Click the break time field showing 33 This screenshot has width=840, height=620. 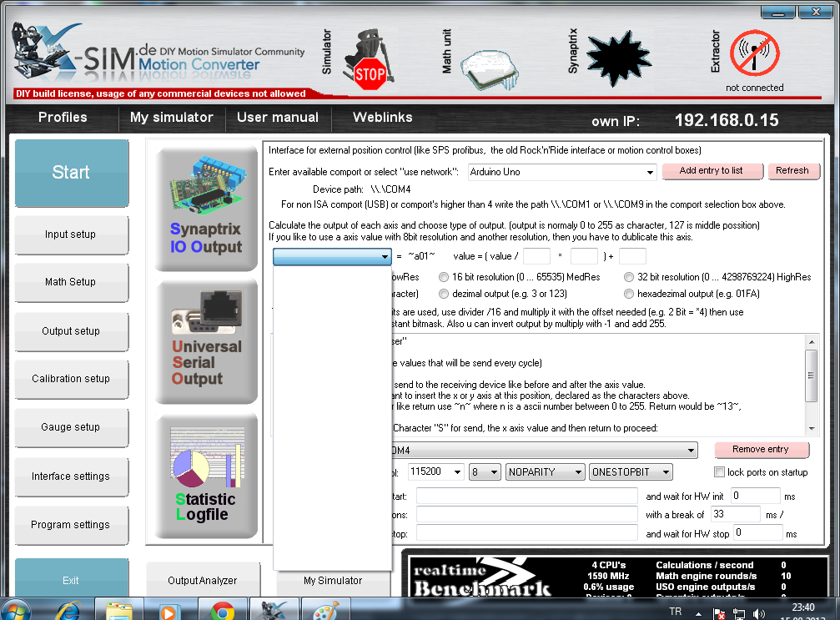point(736,514)
